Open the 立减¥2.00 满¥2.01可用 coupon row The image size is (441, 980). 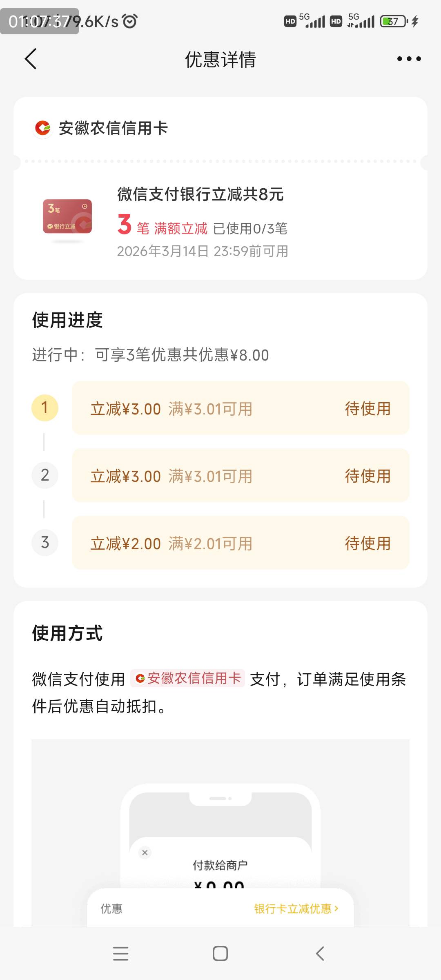240,543
